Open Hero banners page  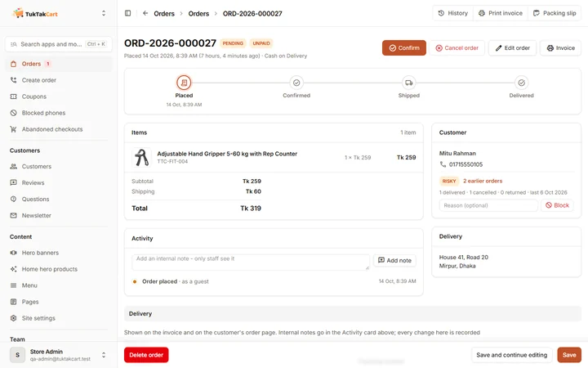(59, 253)
